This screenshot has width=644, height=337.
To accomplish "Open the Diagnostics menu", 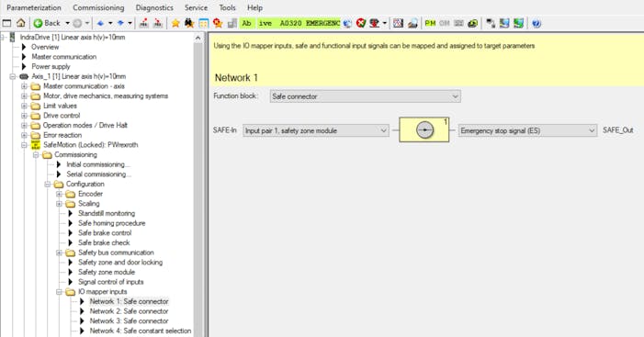I will [154, 7].
